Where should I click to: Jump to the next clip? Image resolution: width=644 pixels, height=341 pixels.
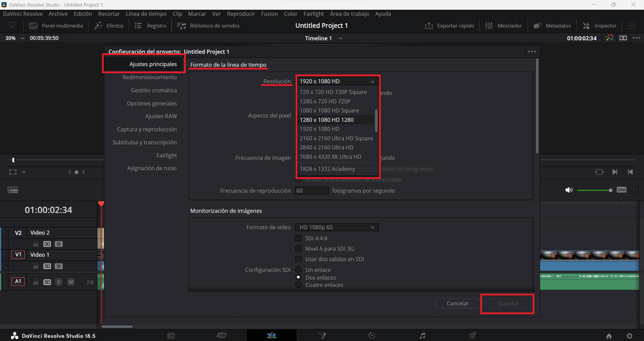coord(615,172)
